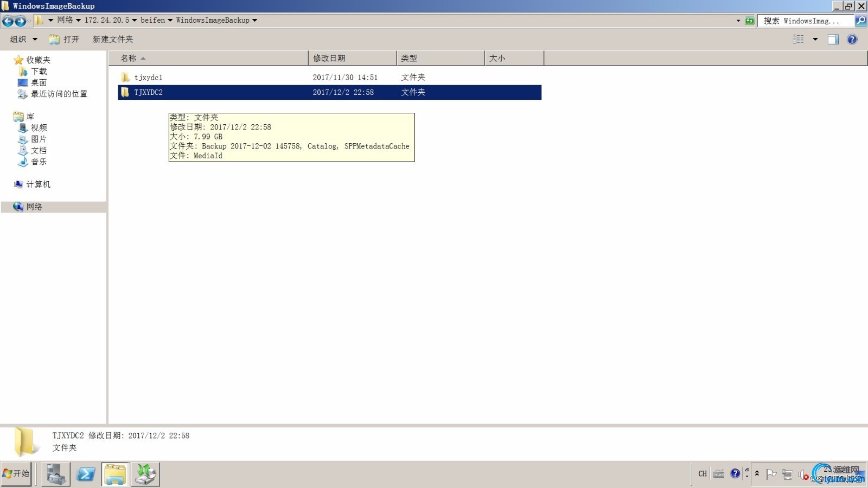Sort by 大小 column header
Screen dimensions: 868x488
514,58
